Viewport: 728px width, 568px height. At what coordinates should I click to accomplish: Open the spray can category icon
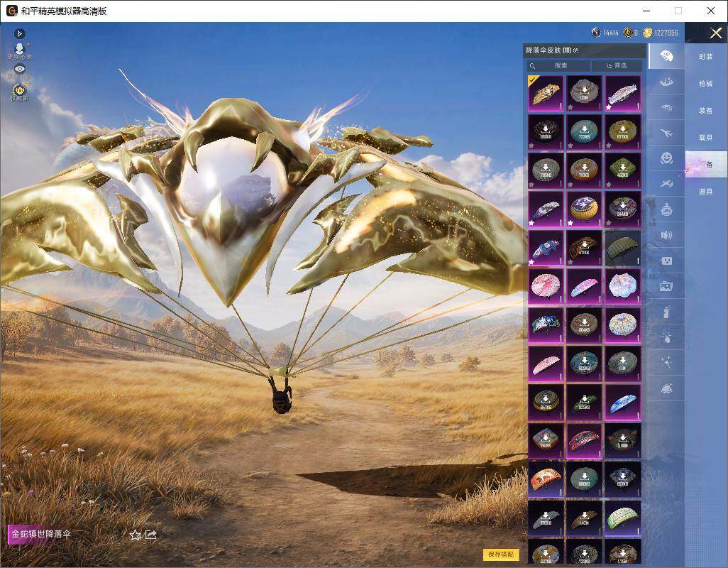point(666,312)
